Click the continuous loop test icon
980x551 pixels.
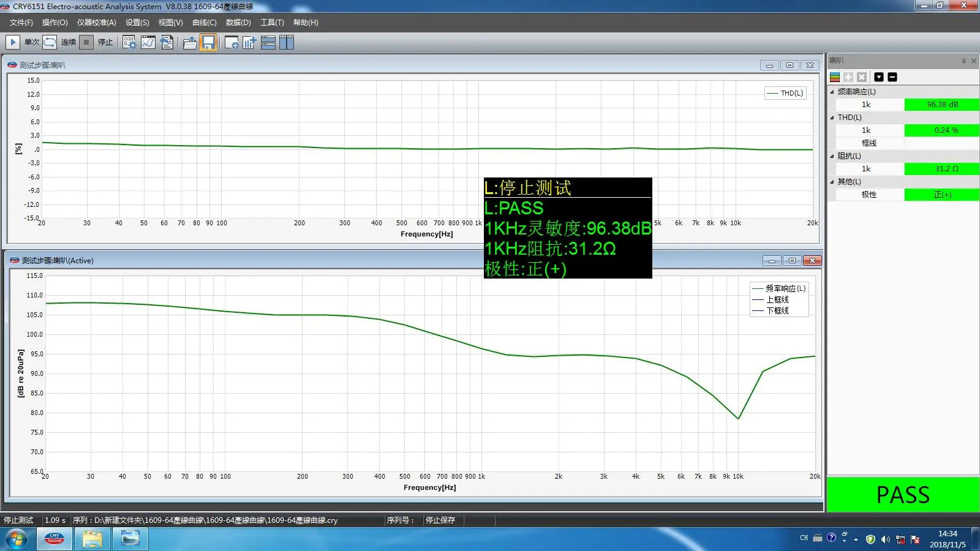(50, 42)
